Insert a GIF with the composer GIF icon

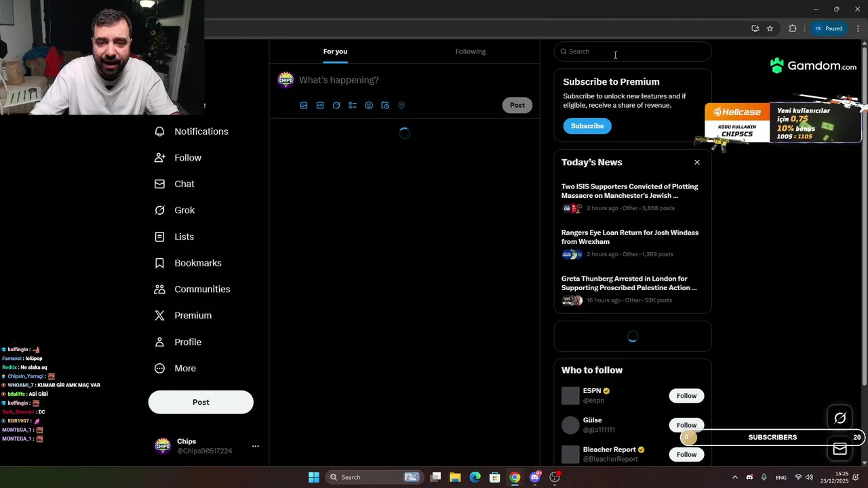[x=320, y=105]
